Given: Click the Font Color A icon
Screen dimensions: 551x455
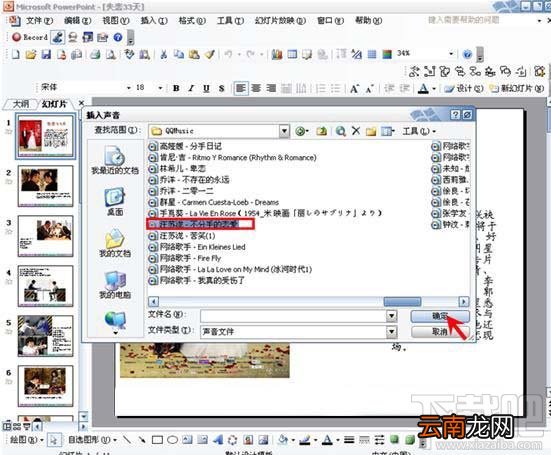Looking at the screenshot, I should 423,88.
